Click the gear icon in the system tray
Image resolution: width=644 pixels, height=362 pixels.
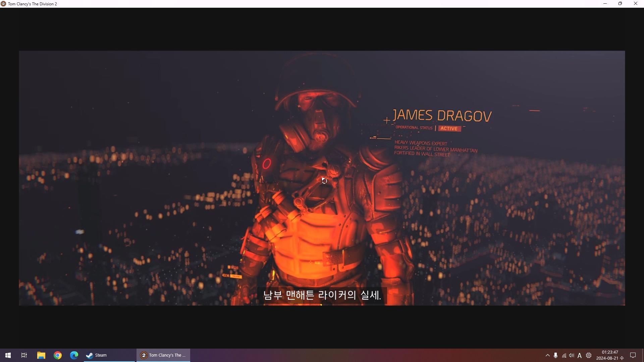click(x=589, y=355)
